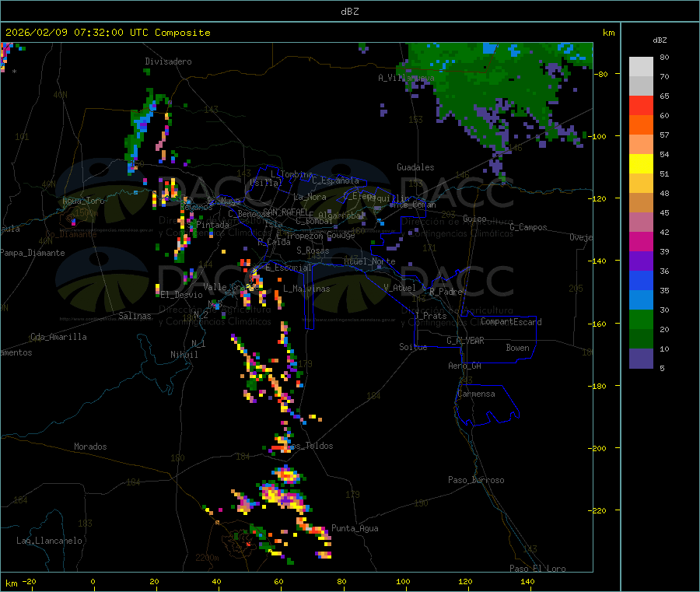
Task: Click the bright green 20-30 dBZ swatch
Action: pyautogui.click(x=641, y=319)
